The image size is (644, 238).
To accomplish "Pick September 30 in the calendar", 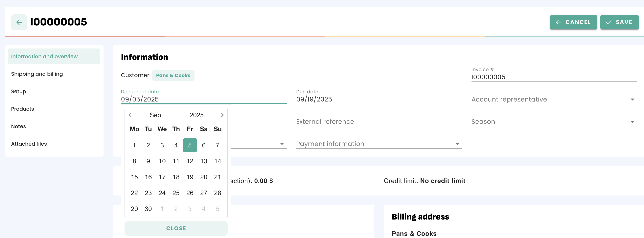I will click(148, 209).
